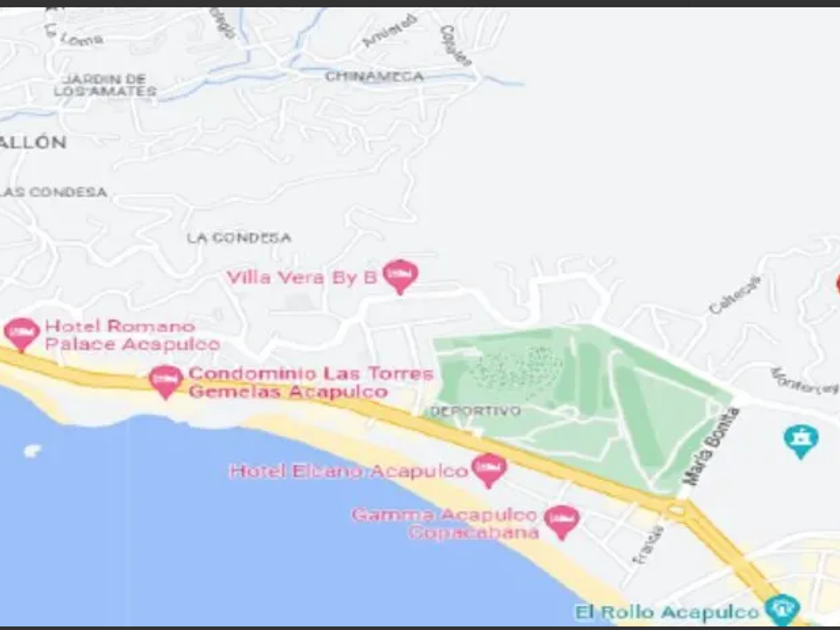840x630 pixels.
Task: Open the El Rollo Acapulco label
Action: pyautogui.click(x=667, y=612)
